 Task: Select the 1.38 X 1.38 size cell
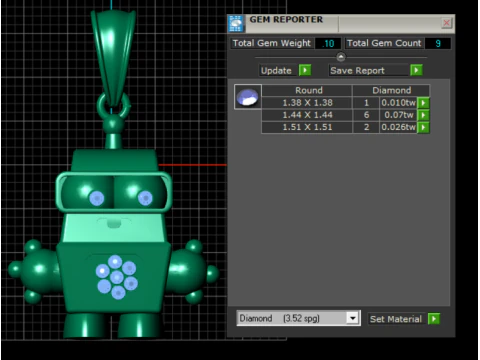tap(307, 103)
